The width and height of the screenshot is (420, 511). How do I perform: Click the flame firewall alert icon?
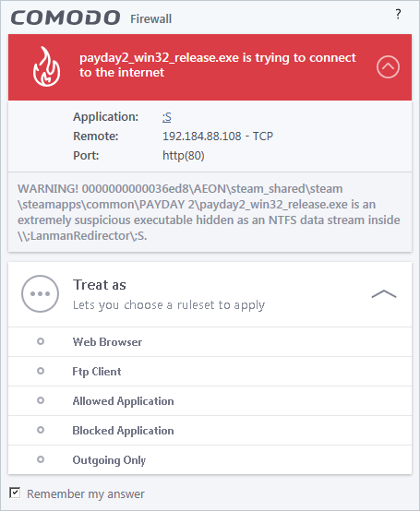pyautogui.click(x=47, y=66)
